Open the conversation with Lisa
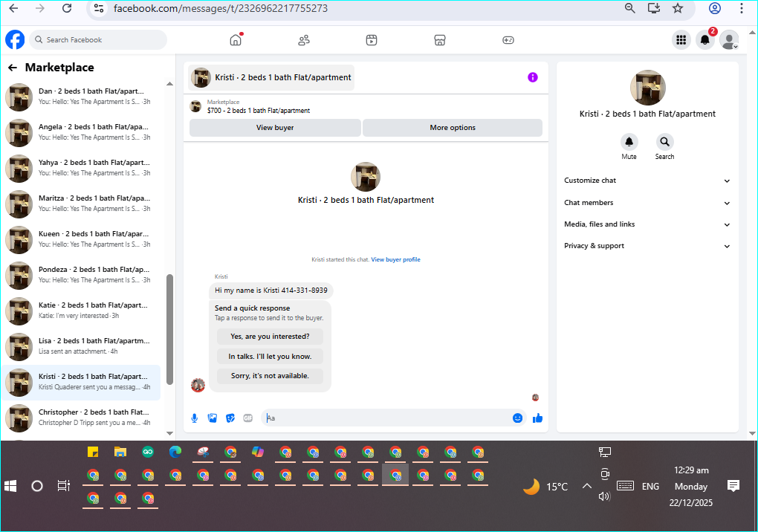 [81, 346]
